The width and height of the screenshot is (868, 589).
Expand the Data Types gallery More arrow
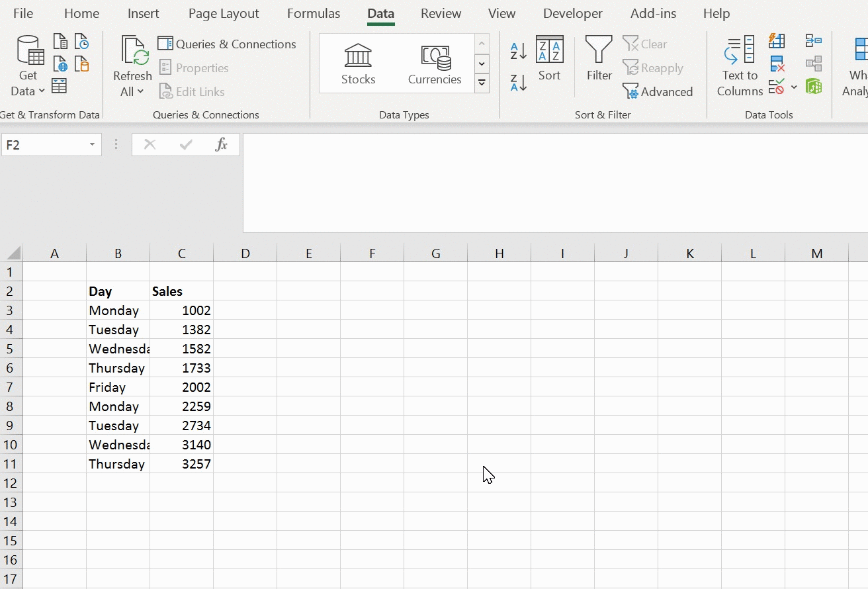(482, 83)
